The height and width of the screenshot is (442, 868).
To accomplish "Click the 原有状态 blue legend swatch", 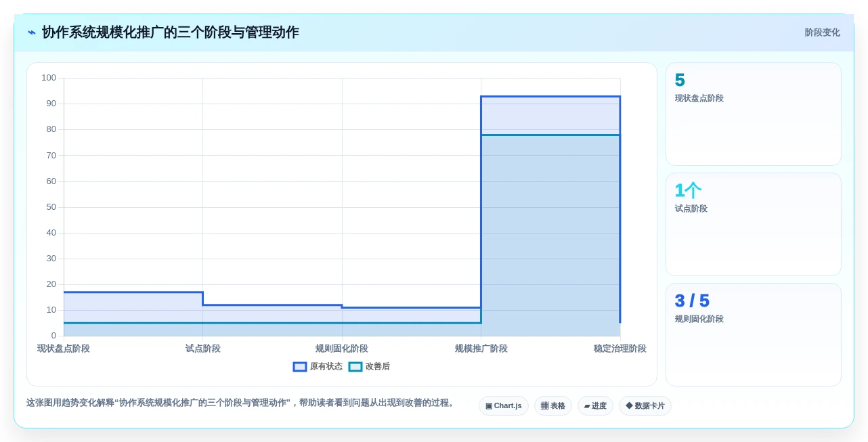I will (x=300, y=367).
